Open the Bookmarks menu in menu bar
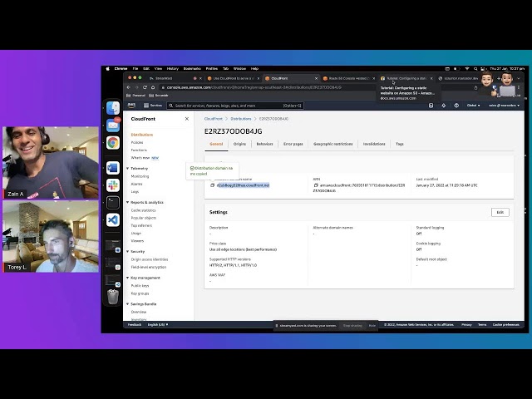The height and width of the screenshot is (399, 532). pyautogui.click(x=192, y=68)
